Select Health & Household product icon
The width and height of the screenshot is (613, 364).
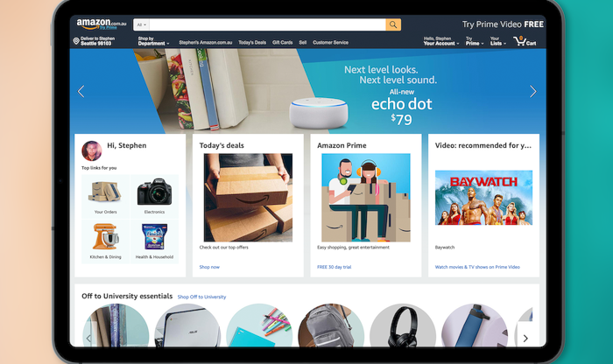(154, 236)
